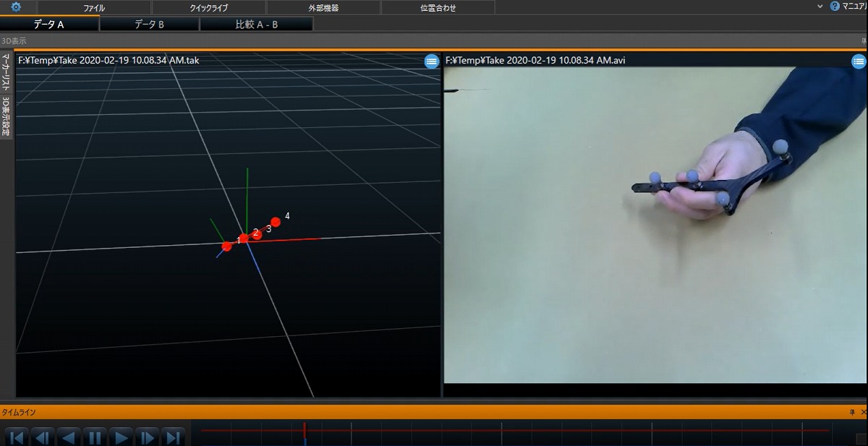Pin the 3D表示 panel
Image resolution: width=868 pixels, height=446 pixels.
pos(864,41)
